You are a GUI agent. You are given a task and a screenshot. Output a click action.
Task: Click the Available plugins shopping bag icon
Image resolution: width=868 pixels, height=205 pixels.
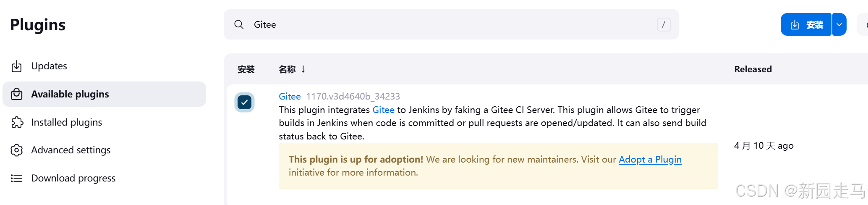coord(16,94)
